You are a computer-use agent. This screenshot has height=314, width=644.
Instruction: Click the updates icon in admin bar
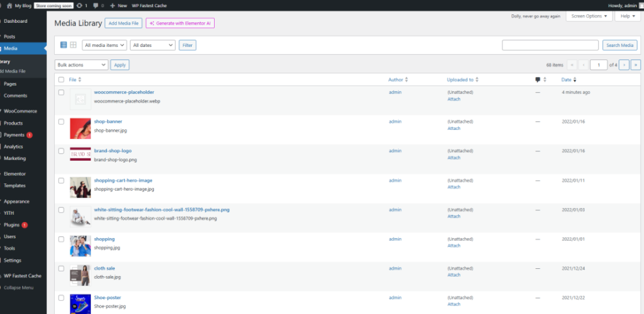(x=79, y=6)
